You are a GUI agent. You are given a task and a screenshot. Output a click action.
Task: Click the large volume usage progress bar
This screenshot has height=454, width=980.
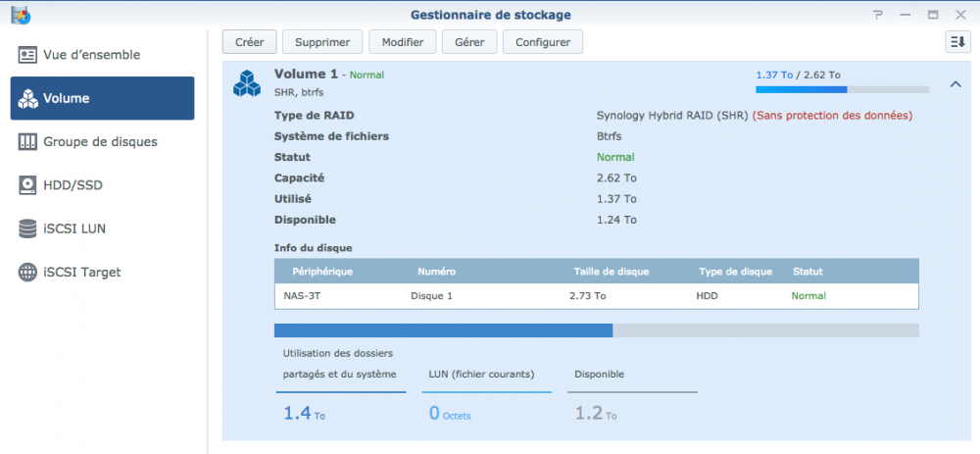click(x=597, y=330)
